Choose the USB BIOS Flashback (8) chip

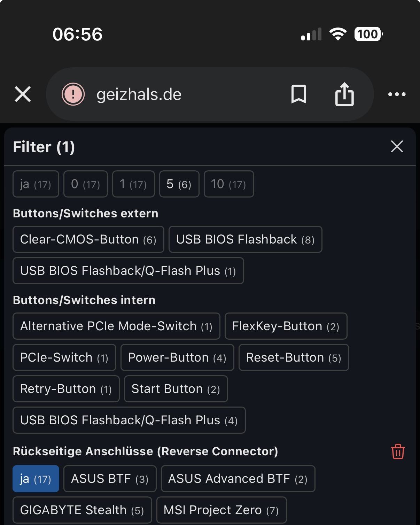tap(245, 239)
